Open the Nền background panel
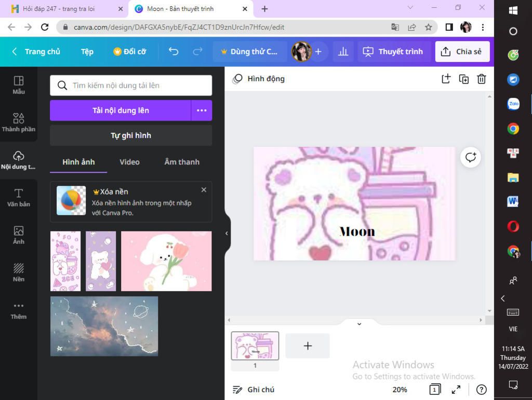The width and height of the screenshot is (532, 400). 19,273
